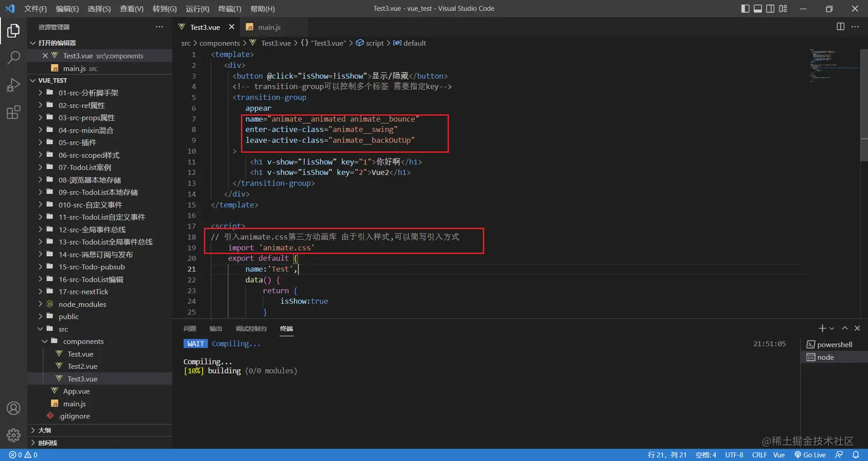Toggle the primary sidebar layout icon
868x461 pixels.
(745, 9)
